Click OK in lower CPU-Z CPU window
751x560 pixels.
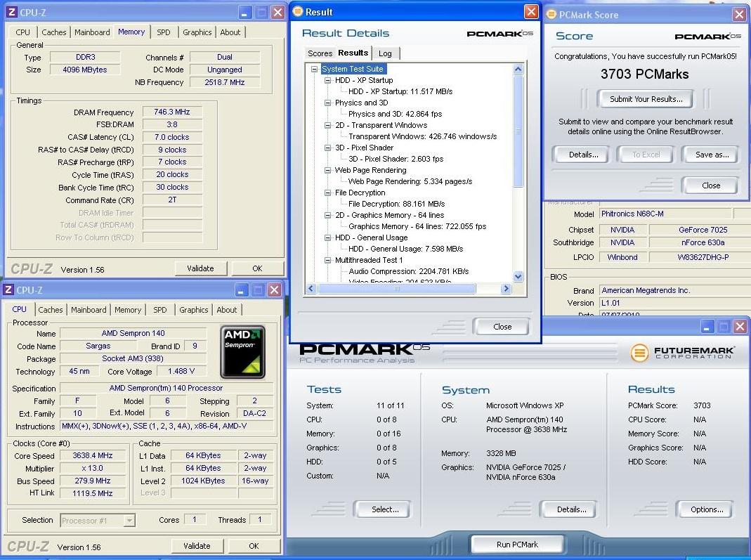[x=254, y=546]
